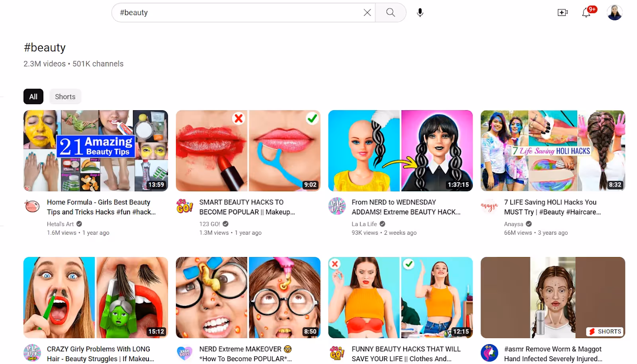Image resolution: width=637 pixels, height=364 pixels.
Task: Open the 21 Amazing Beauty Tips thumbnail
Action: (96, 151)
